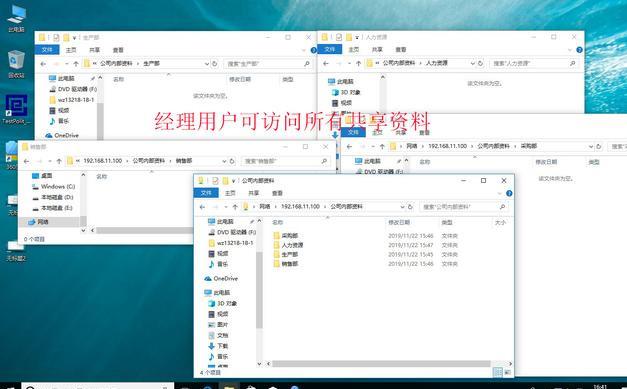Go up one level in 生产部 window
Image resolution: width=627 pixels, height=389 pixels.
coord(76,64)
